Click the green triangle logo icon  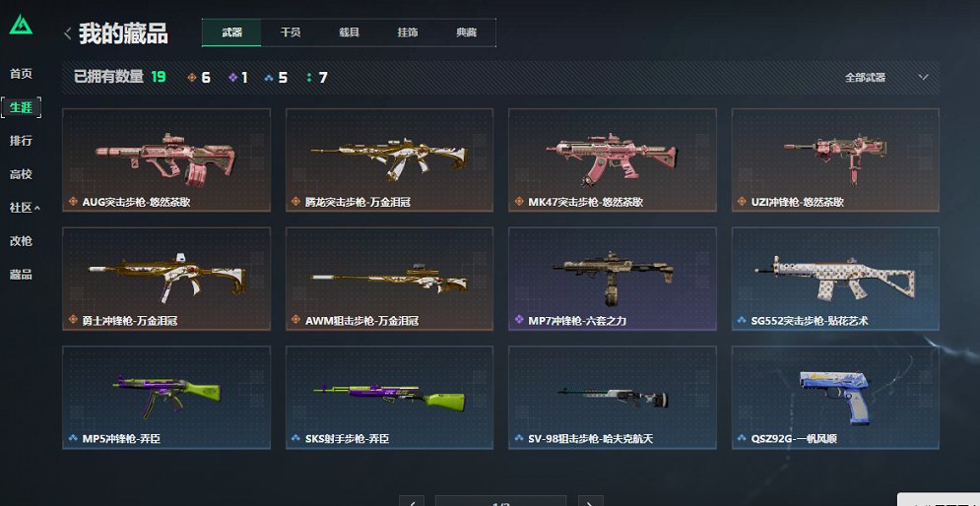(21, 24)
